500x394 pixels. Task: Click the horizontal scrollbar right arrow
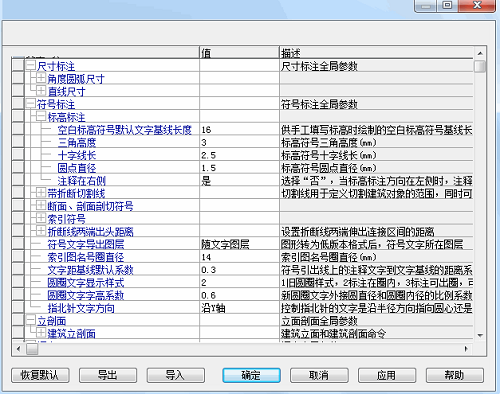pos(466,349)
